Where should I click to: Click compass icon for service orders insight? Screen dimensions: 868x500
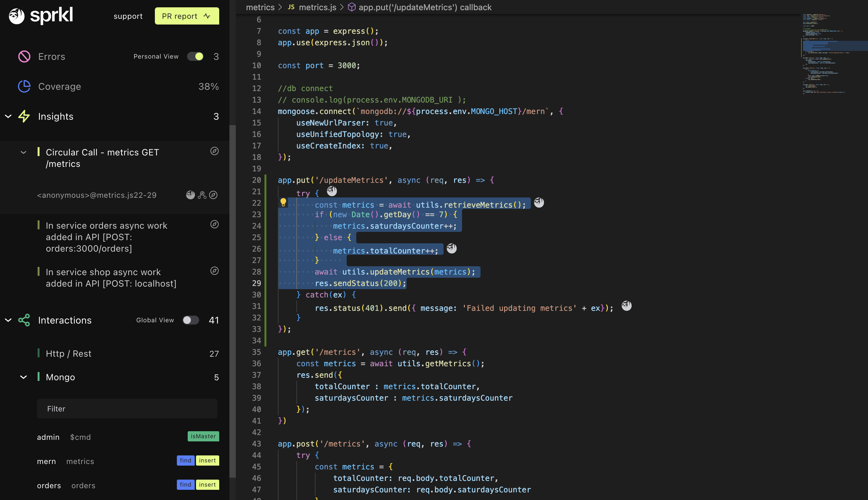pos(214,224)
